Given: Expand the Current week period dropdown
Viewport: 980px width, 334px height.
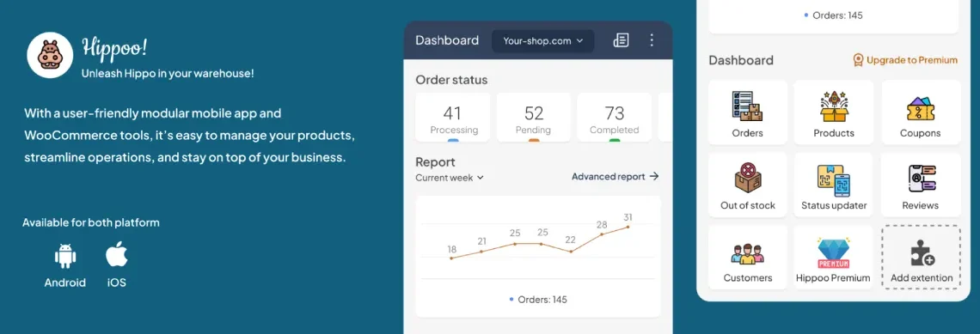Looking at the screenshot, I should pos(450,177).
